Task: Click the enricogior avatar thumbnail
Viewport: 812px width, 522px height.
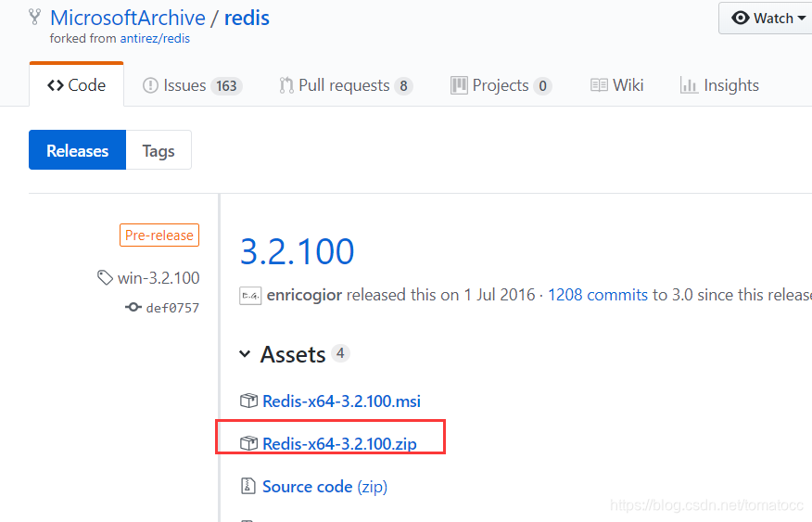Action: [x=250, y=296]
